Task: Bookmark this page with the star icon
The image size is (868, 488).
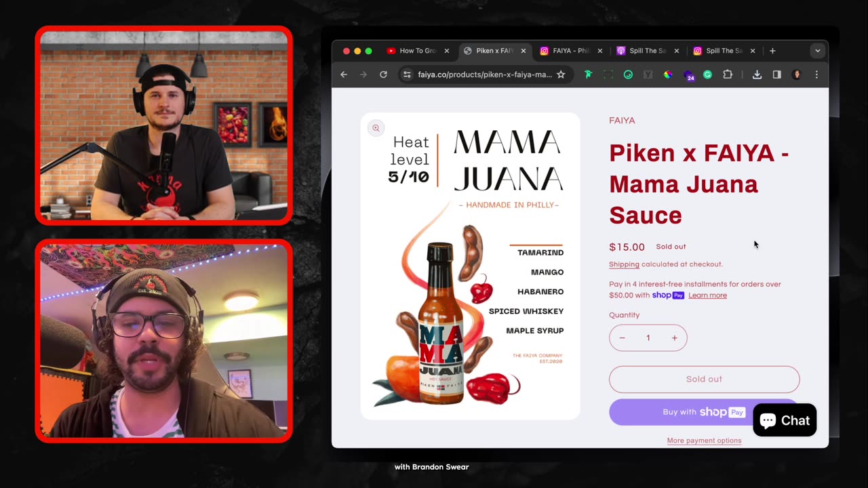Action: 561,75
